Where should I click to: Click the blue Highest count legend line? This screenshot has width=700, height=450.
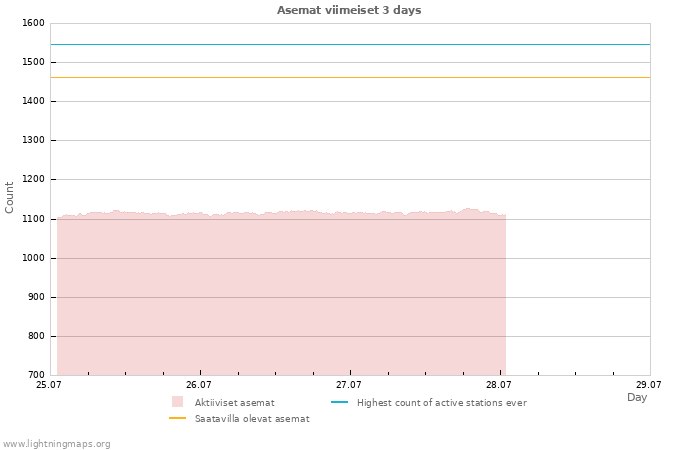339,402
